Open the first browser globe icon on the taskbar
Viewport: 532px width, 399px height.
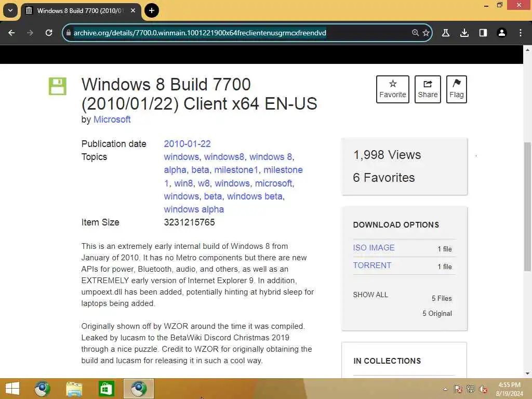[42, 389]
